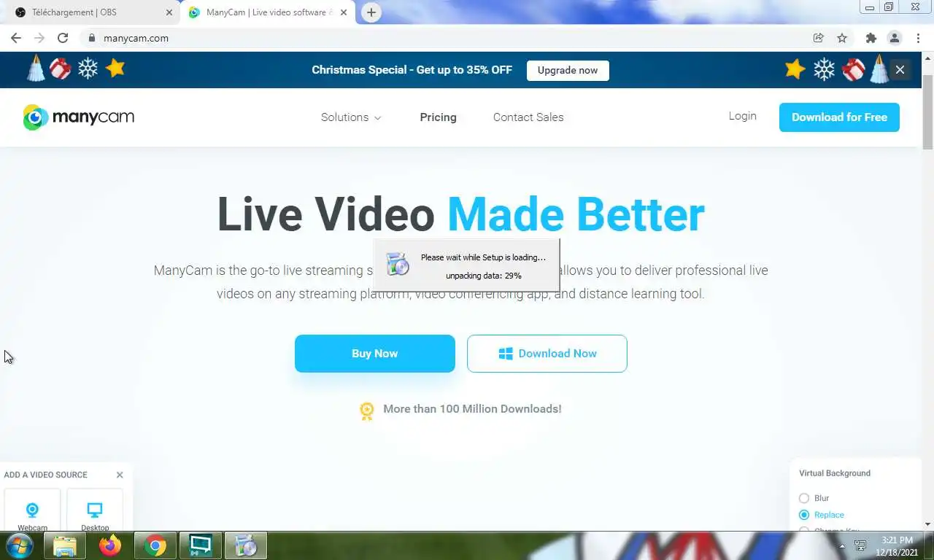Screen dimensions: 934x560
Task: Click the Download for Free button
Action: coord(839,117)
